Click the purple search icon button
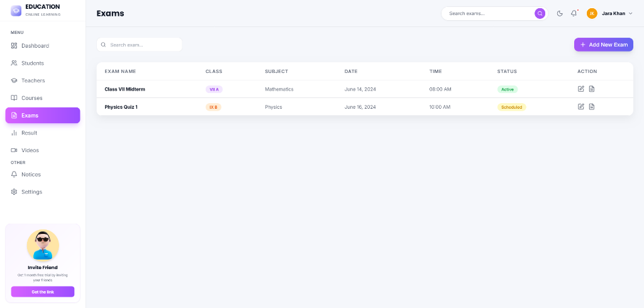The width and height of the screenshot is (644, 308). (x=540, y=13)
